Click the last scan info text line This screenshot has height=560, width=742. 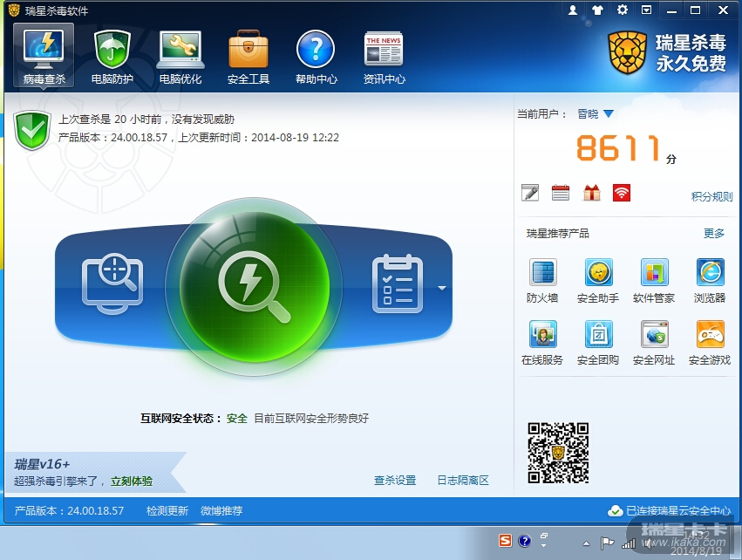pyautogui.click(x=146, y=120)
